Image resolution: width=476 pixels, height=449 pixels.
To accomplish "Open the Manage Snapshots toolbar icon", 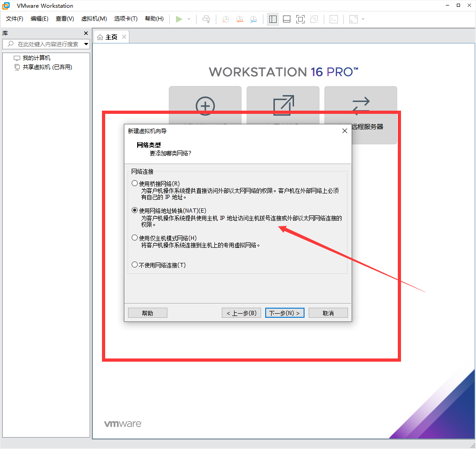I will 253,19.
